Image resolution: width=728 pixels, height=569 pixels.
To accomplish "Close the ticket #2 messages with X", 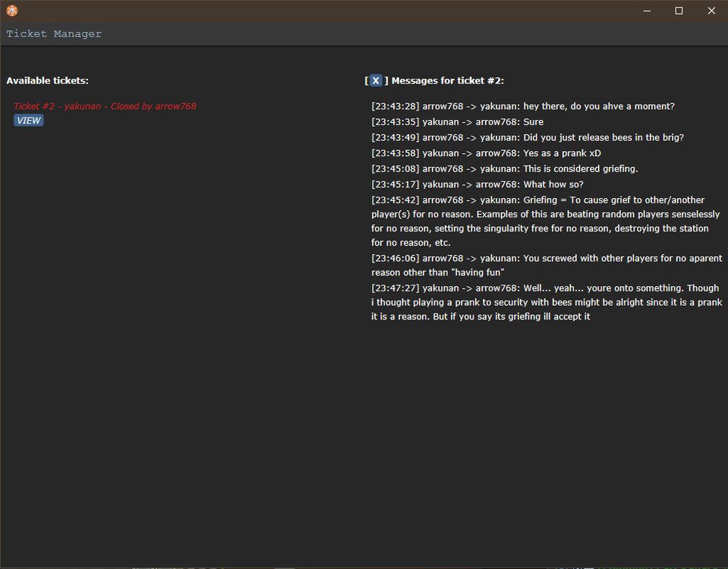I will pos(375,80).
